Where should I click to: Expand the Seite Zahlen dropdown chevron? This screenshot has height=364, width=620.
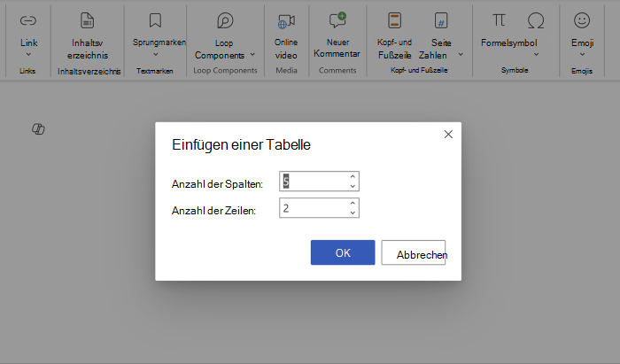tap(461, 55)
